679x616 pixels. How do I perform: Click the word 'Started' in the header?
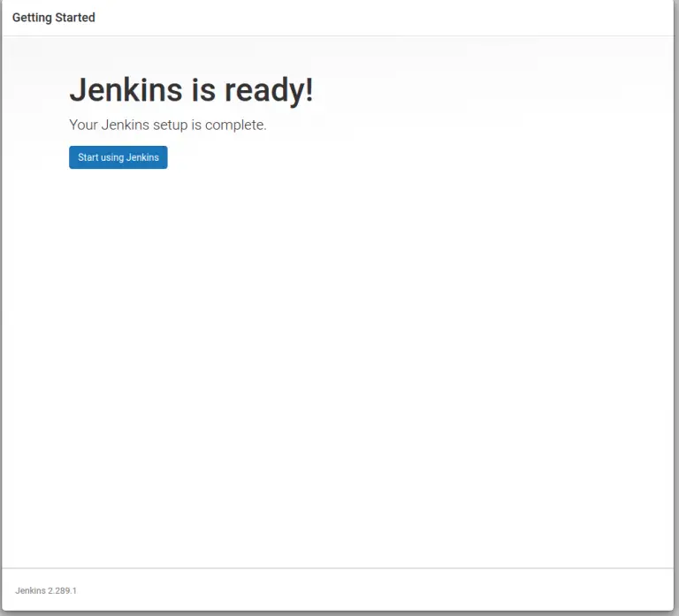coord(75,18)
